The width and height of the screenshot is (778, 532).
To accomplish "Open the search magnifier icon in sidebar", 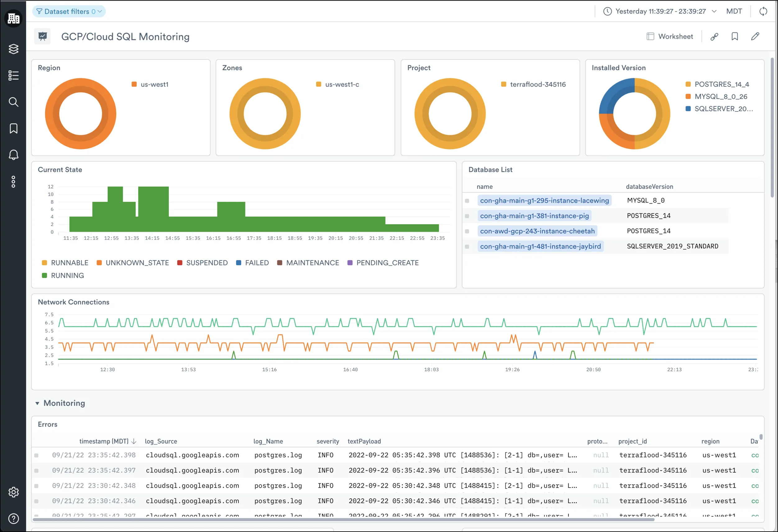I will pos(13,102).
